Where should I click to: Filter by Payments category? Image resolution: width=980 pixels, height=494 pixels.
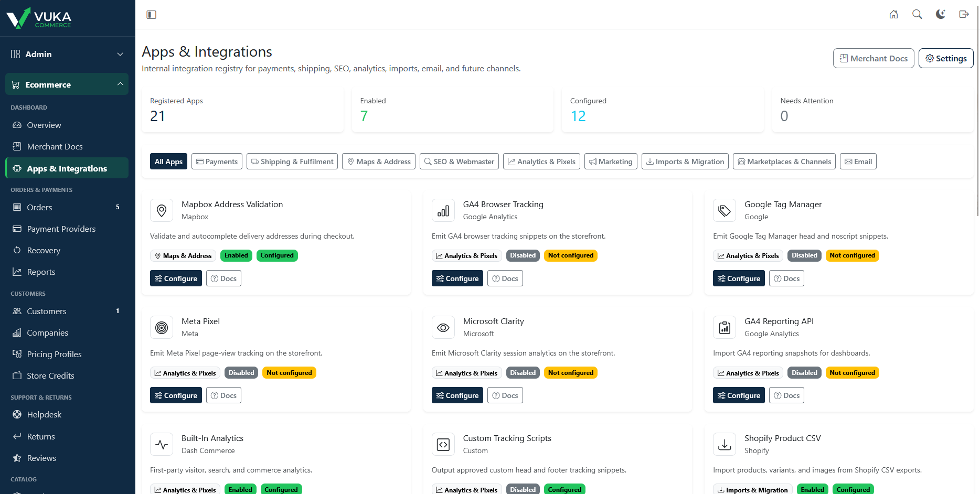217,162
